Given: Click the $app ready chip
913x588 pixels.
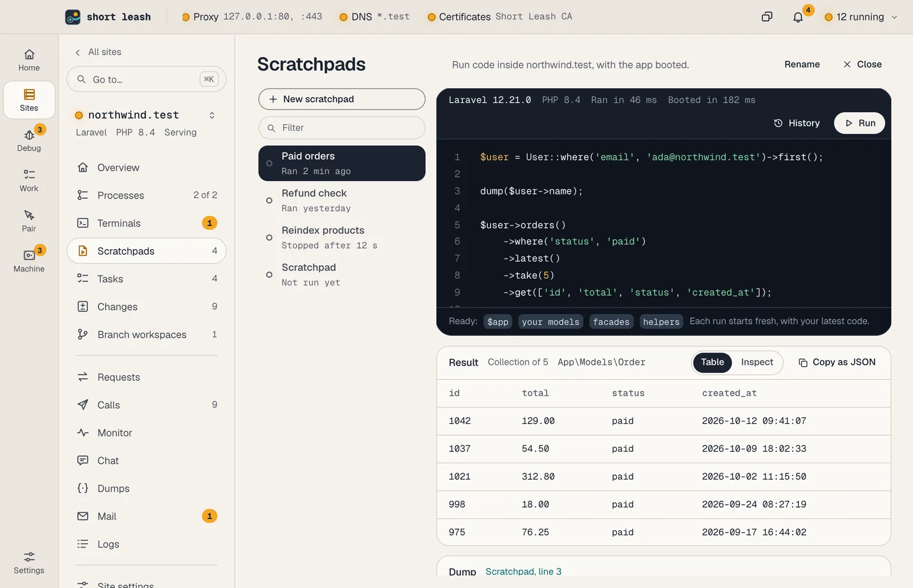Looking at the screenshot, I should click(498, 322).
